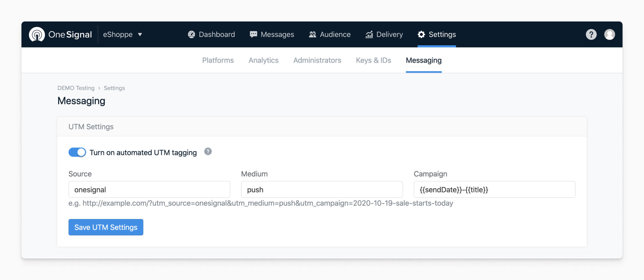
Task: Click the Settings gear icon
Action: (x=421, y=34)
